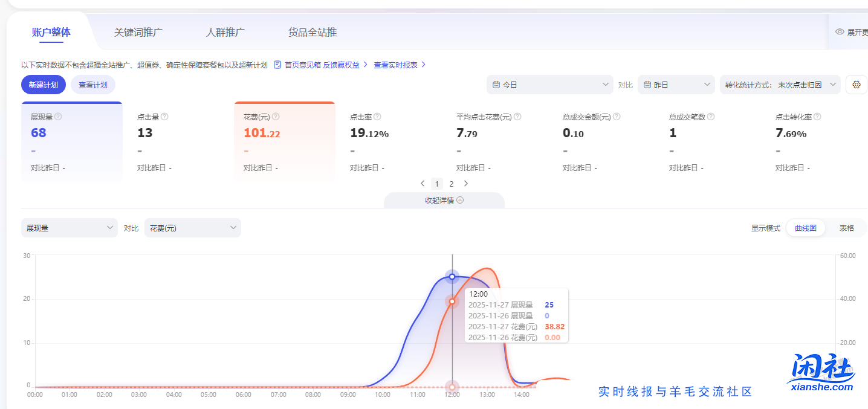Viewport: 868px width, 409px height.
Task: Open the 展现量 metric dropdown above the chart
Action: point(69,228)
